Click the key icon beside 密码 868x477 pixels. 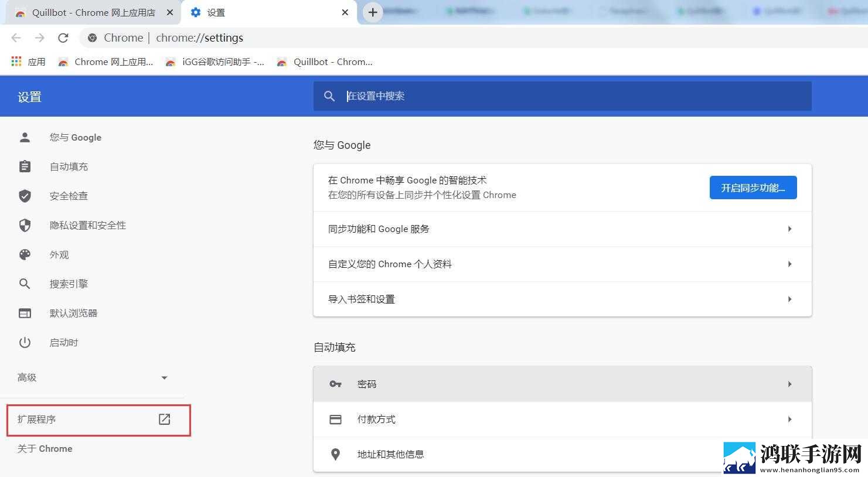(x=335, y=384)
